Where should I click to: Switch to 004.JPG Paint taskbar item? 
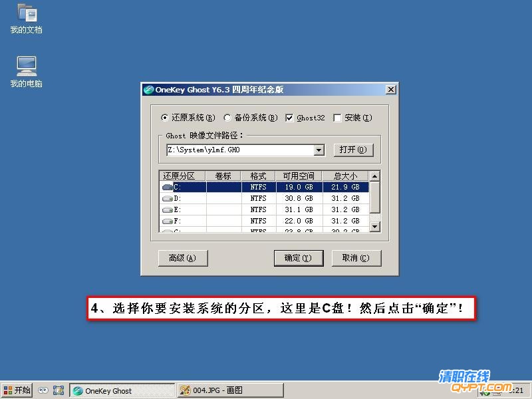pyautogui.click(x=230, y=390)
